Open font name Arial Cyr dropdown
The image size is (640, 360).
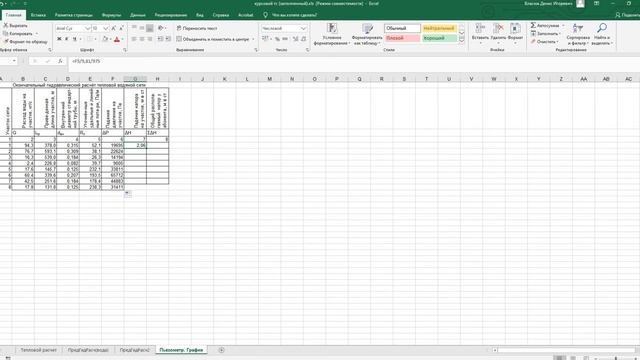pos(87,28)
